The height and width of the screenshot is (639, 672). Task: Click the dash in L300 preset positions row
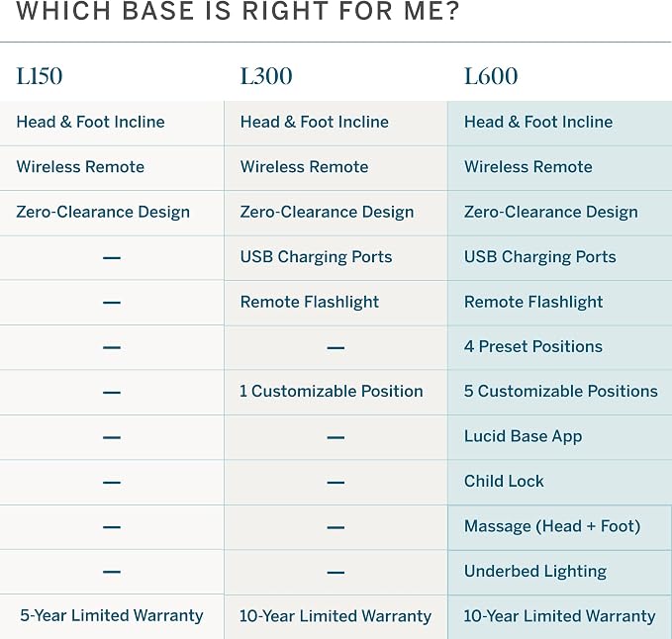point(336,348)
